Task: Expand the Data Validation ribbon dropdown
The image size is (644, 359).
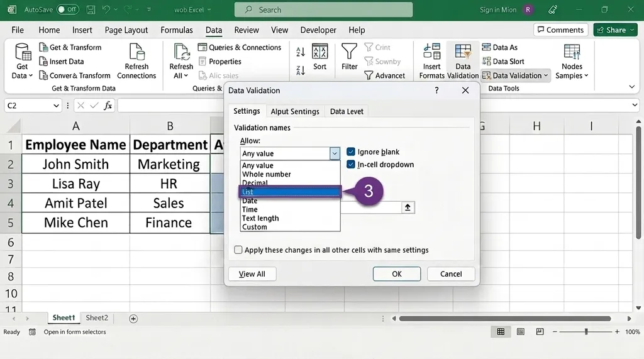Action: 546,75
